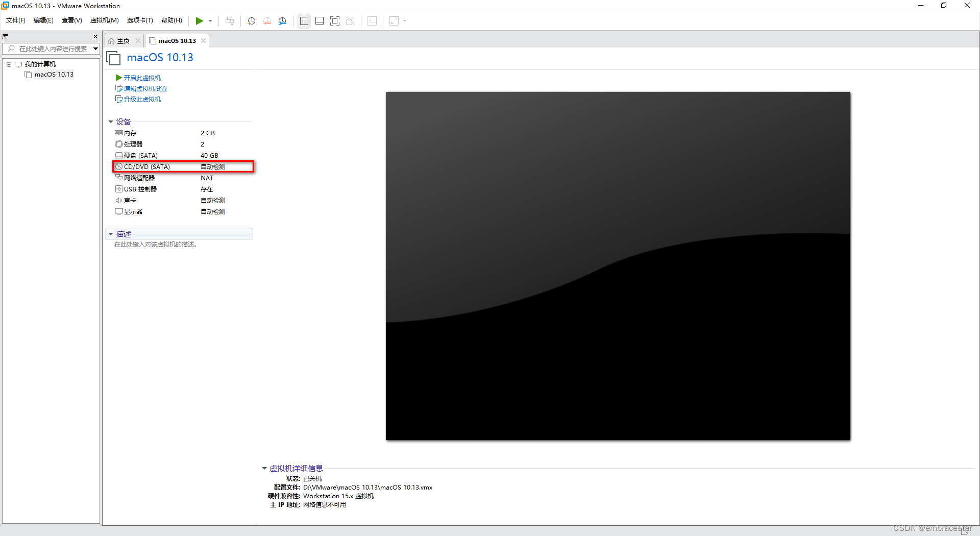This screenshot has width=980, height=536.
Task: Click the network adapter icon
Action: pos(119,178)
